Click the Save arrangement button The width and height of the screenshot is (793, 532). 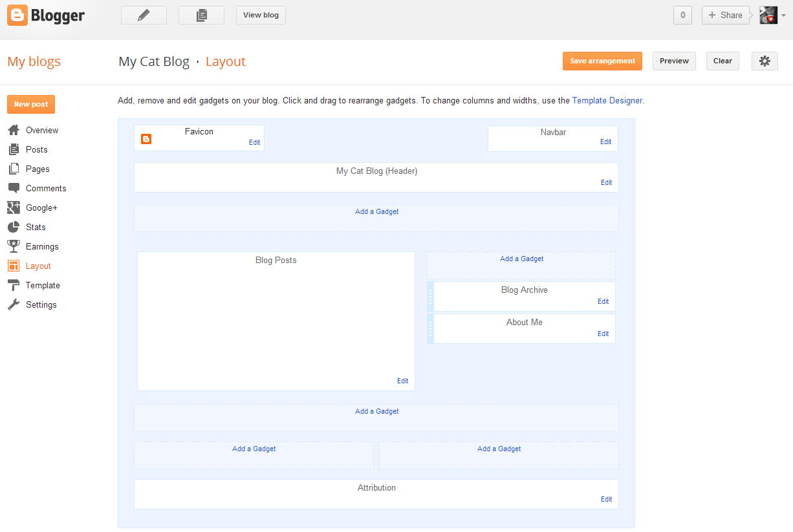click(x=602, y=61)
